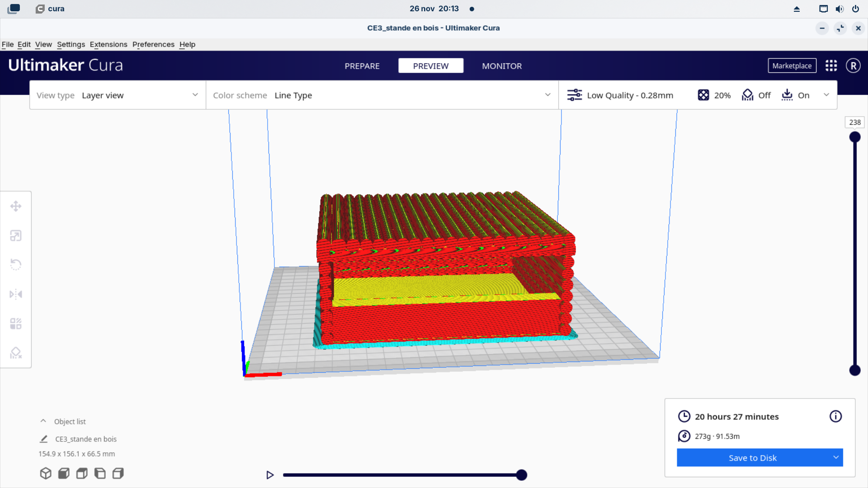Open the Extensions menu
Image resolution: width=868 pixels, height=488 pixels.
pyautogui.click(x=108, y=44)
